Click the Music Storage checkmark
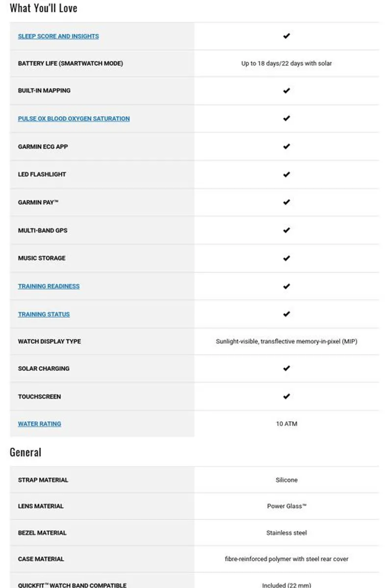The height and width of the screenshot is (588, 385). tap(286, 258)
